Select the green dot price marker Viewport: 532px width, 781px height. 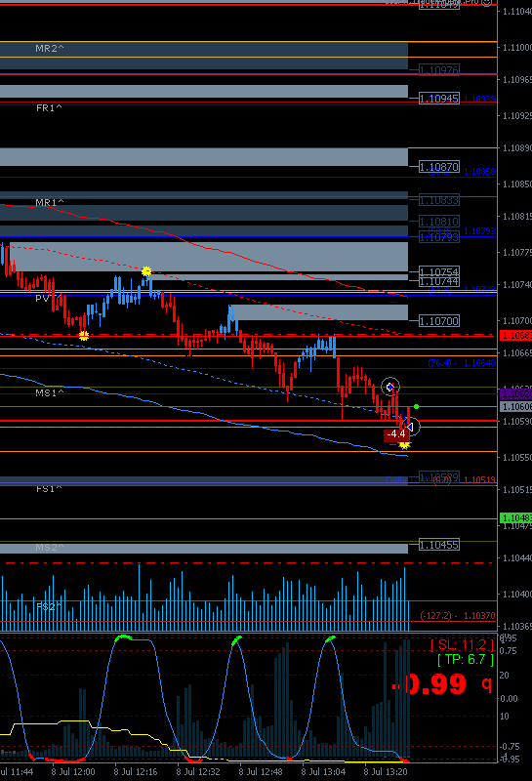(x=417, y=407)
